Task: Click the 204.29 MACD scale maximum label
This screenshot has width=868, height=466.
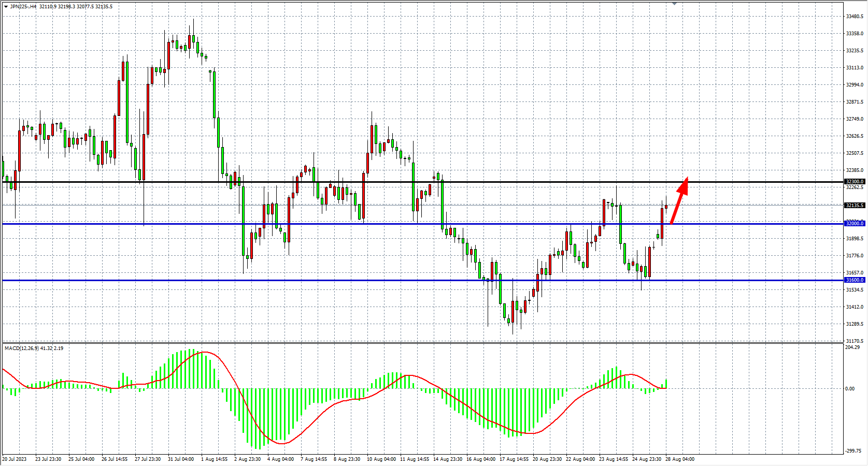Action: (852, 347)
